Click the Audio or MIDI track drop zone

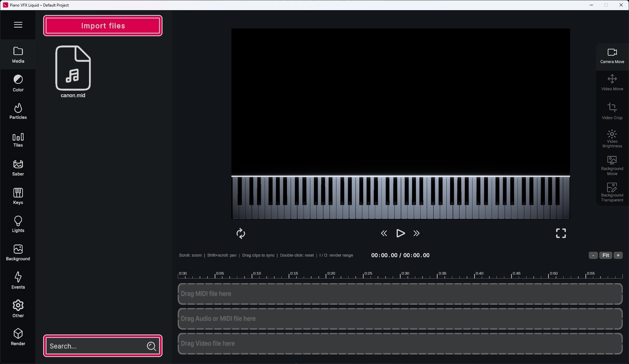(400, 319)
